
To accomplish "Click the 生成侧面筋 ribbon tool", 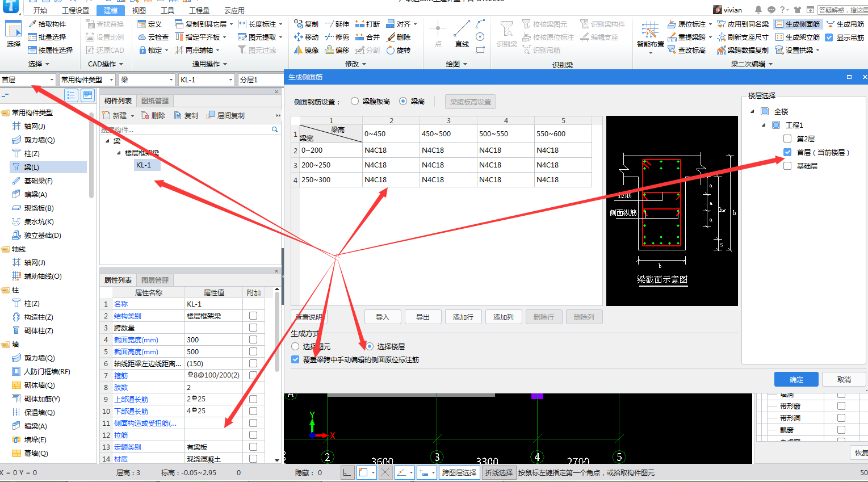I will (798, 24).
